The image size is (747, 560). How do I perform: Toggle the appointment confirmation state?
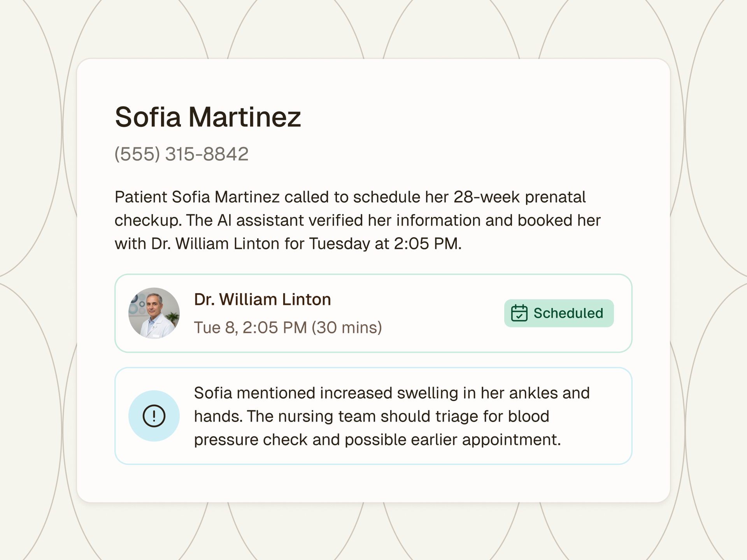pyautogui.click(x=559, y=313)
